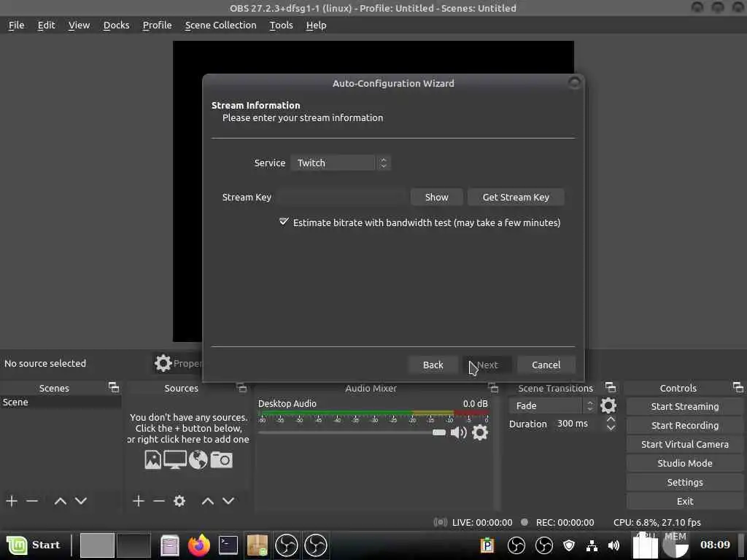
Task: Open the Docks menu
Action: click(116, 26)
